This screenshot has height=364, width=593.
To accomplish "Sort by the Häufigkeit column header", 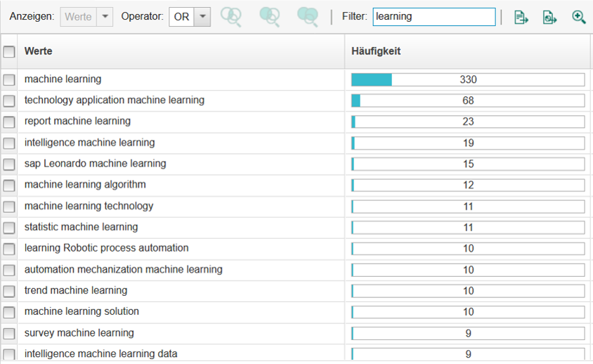I will tap(376, 51).
